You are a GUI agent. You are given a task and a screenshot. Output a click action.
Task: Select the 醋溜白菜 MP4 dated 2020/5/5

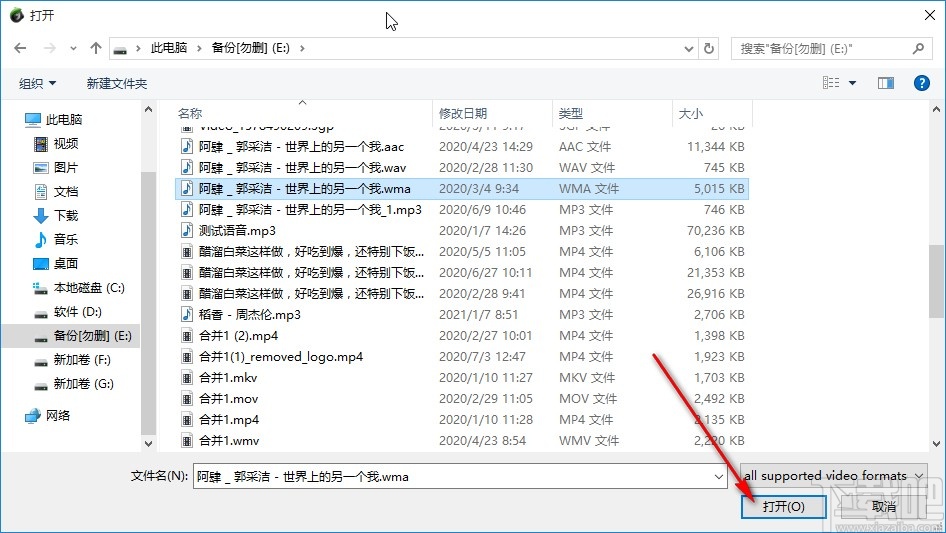(462, 252)
